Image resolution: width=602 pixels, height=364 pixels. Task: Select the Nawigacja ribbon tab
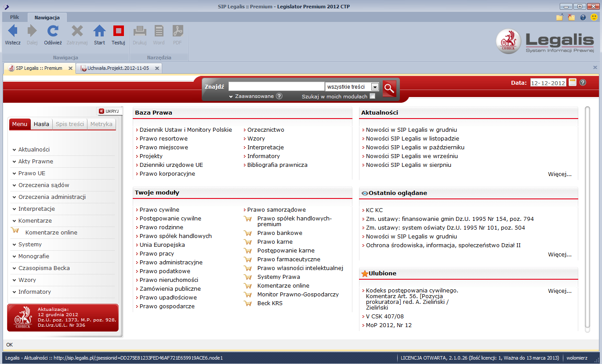click(47, 18)
